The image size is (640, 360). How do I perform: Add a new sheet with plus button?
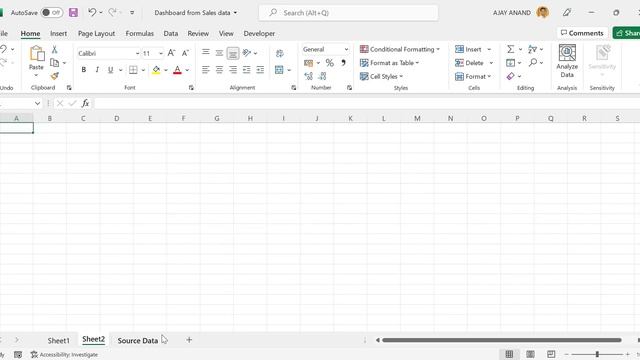(x=189, y=340)
